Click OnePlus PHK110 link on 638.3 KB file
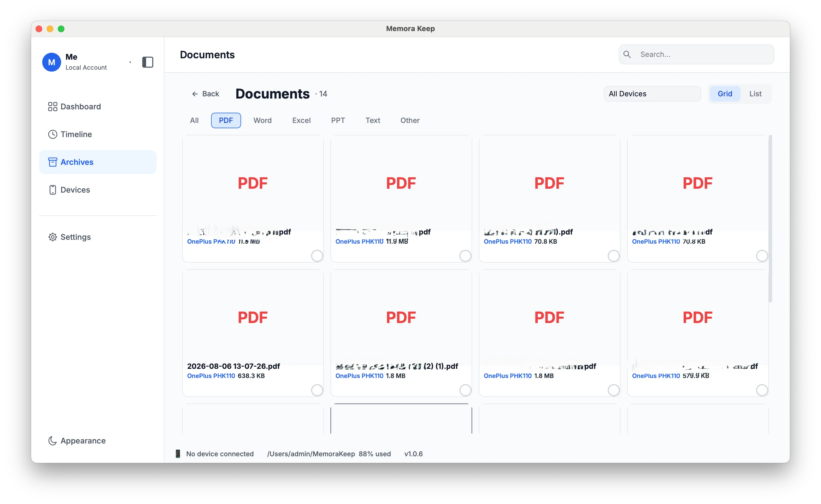The height and width of the screenshot is (504, 821). [211, 376]
